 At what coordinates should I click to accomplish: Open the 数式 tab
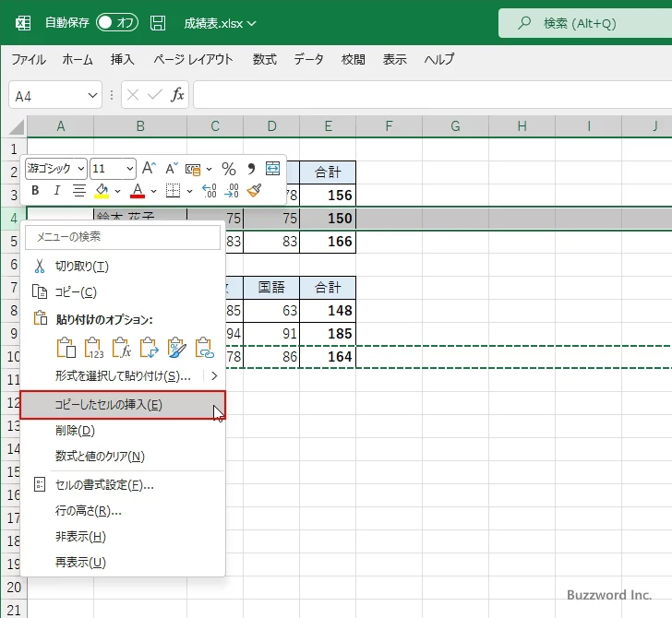[264, 59]
